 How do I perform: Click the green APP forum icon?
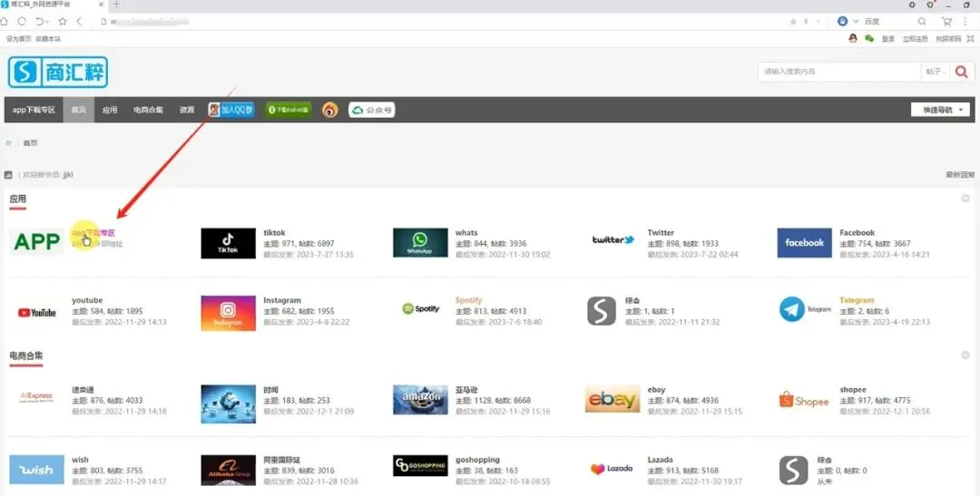(x=37, y=242)
